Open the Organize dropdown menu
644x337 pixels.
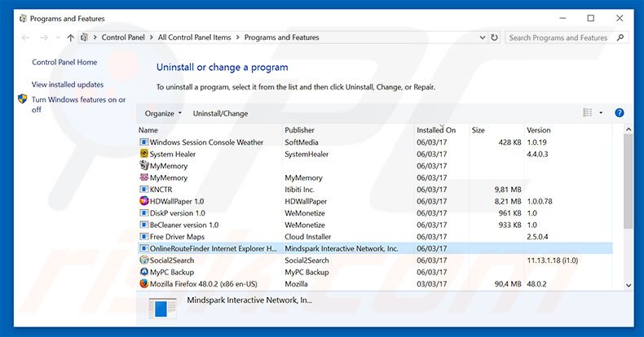pos(163,114)
